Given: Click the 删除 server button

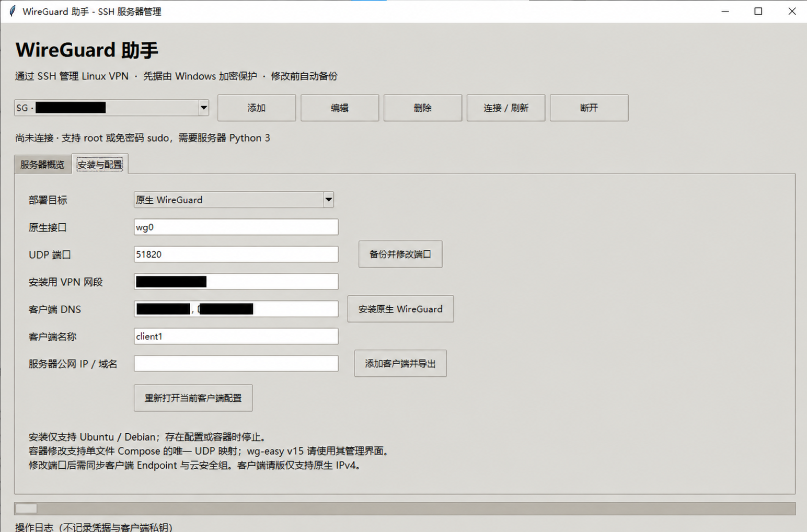Looking at the screenshot, I should [x=423, y=108].
